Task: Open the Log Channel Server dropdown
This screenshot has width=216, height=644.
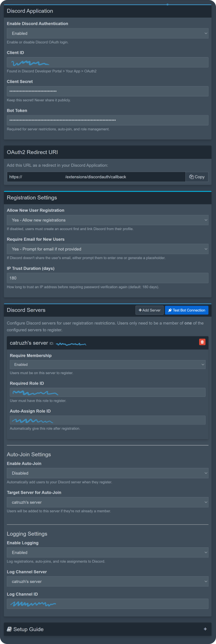Action: pos(107,581)
